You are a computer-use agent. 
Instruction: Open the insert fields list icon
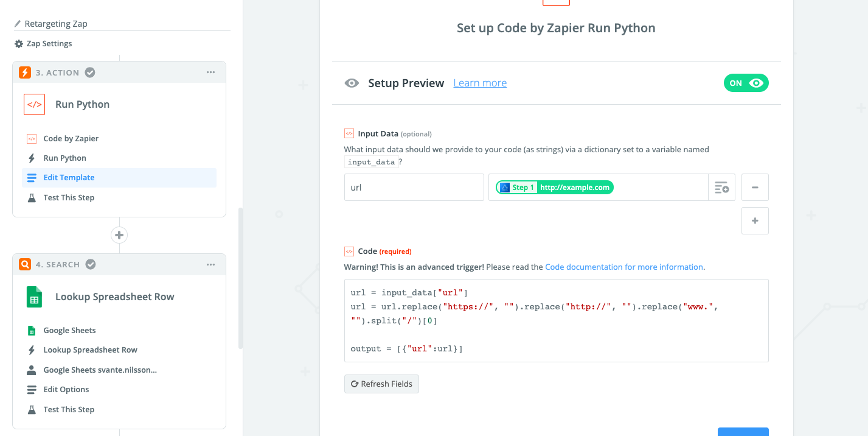(721, 188)
